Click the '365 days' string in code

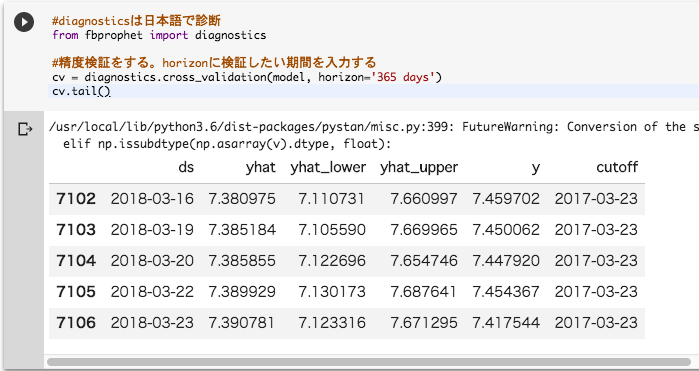coord(403,77)
